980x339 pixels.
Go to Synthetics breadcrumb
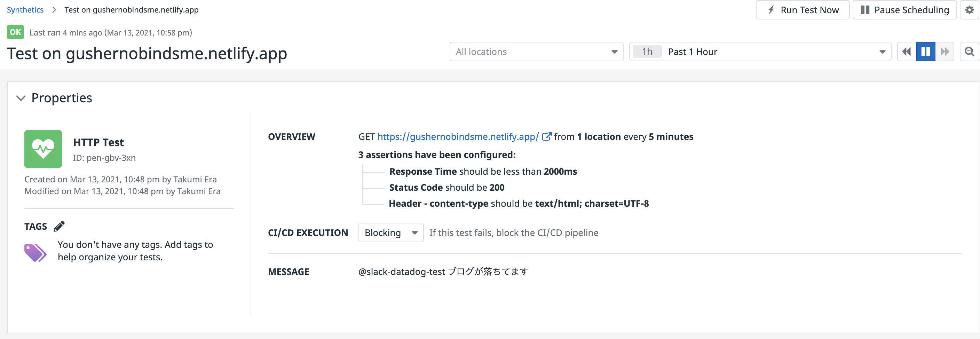point(25,10)
